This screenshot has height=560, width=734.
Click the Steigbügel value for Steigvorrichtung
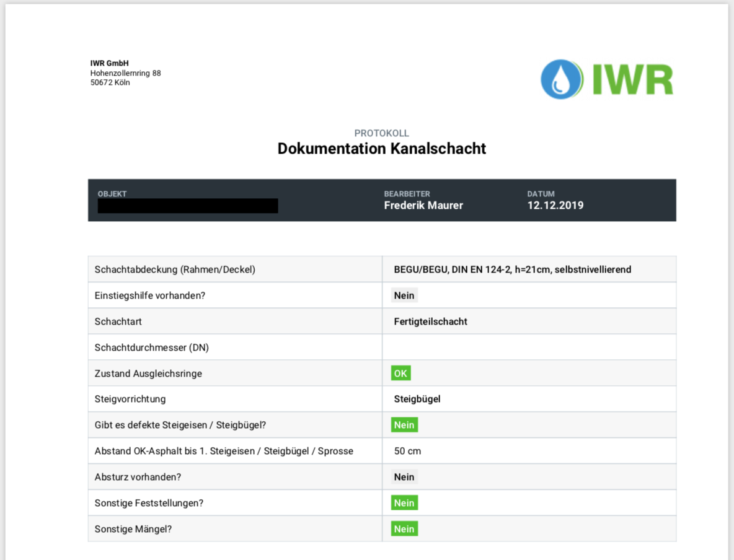(417, 399)
